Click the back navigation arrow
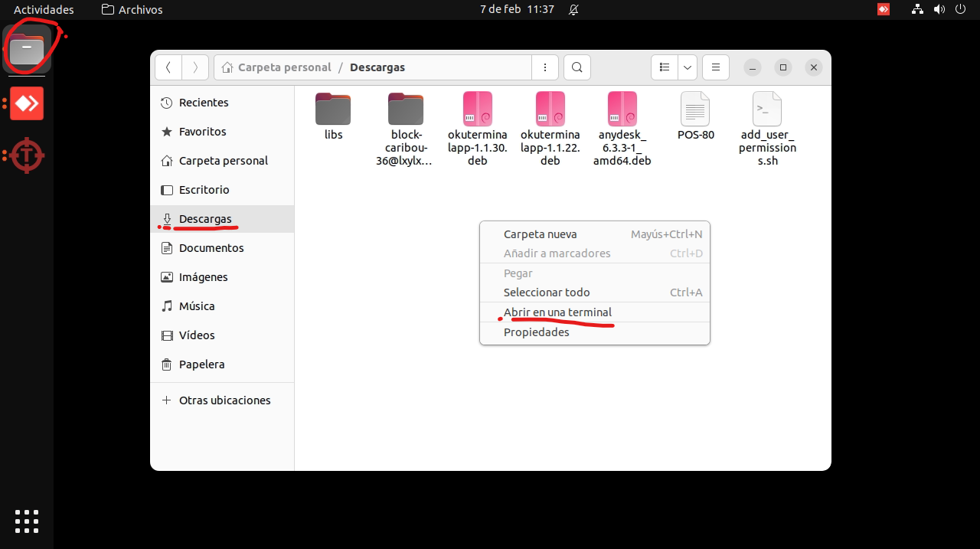This screenshot has height=549, width=980. click(x=168, y=67)
